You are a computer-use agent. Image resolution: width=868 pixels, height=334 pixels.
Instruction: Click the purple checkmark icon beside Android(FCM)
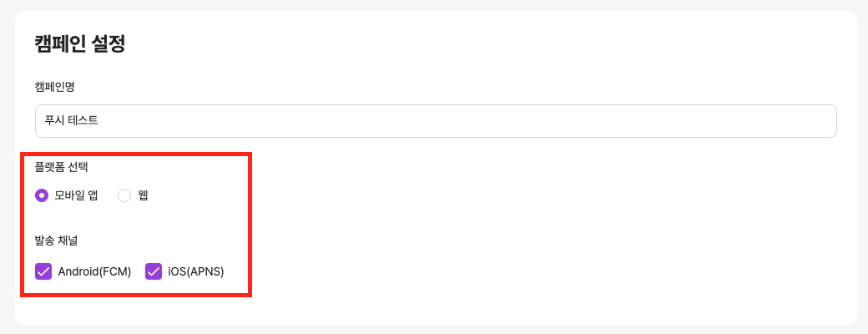[43, 271]
